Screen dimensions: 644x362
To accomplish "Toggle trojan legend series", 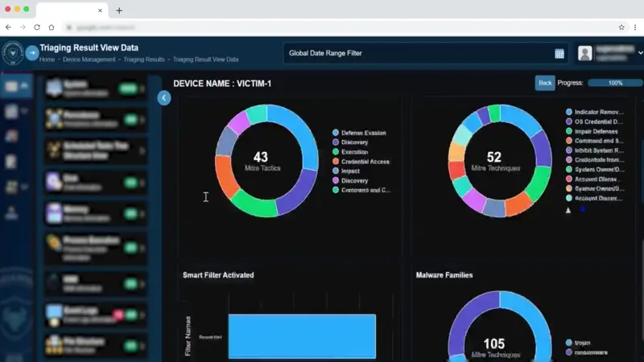I will (578, 343).
